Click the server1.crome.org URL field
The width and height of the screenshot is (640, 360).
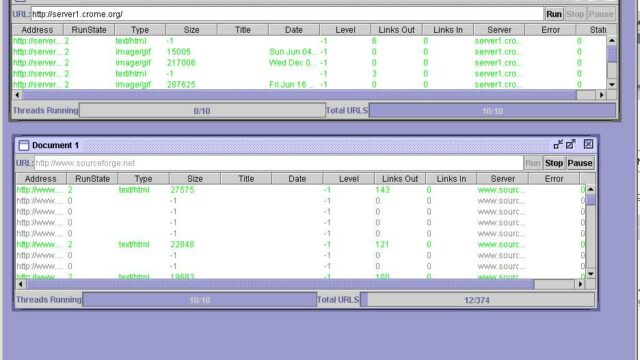pos(287,14)
